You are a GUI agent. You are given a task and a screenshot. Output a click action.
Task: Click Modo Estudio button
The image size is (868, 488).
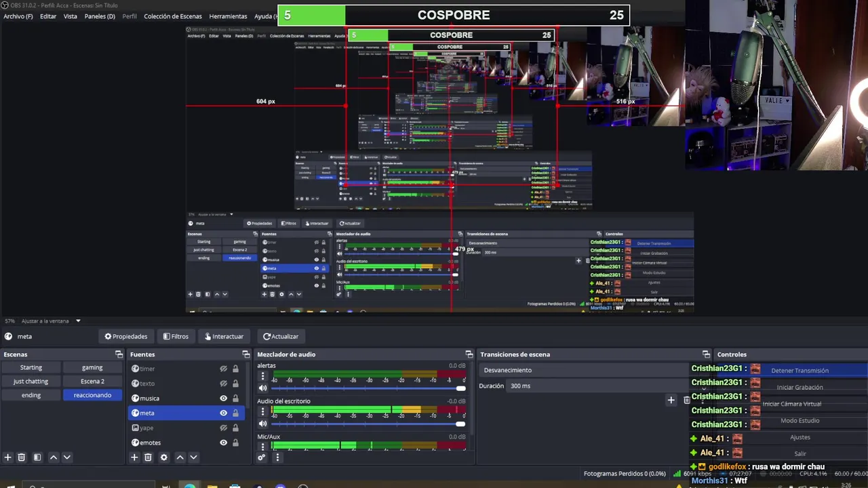pyautogui.click(x=800, y=421)
